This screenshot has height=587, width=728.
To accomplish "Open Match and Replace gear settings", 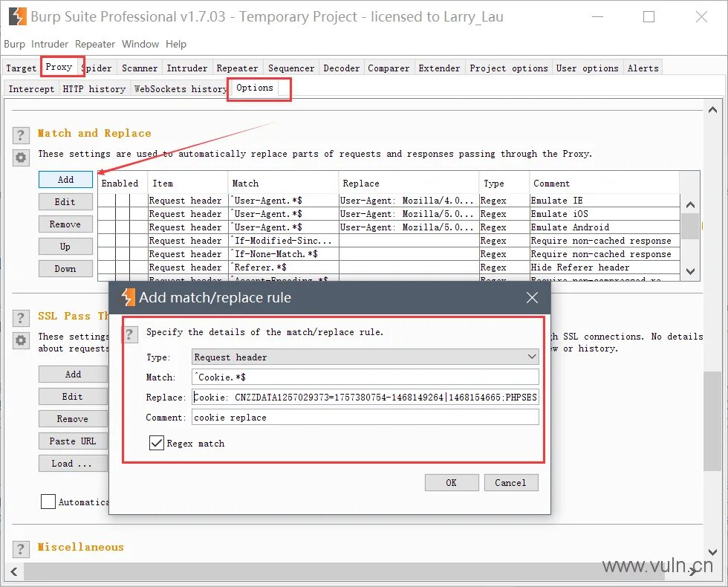I will tap(21, 158).
